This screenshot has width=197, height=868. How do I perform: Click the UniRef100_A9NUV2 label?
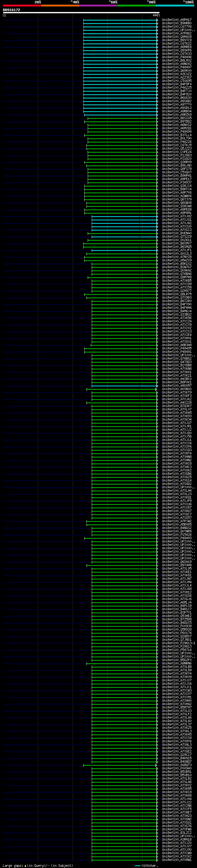tap(177, 64)
